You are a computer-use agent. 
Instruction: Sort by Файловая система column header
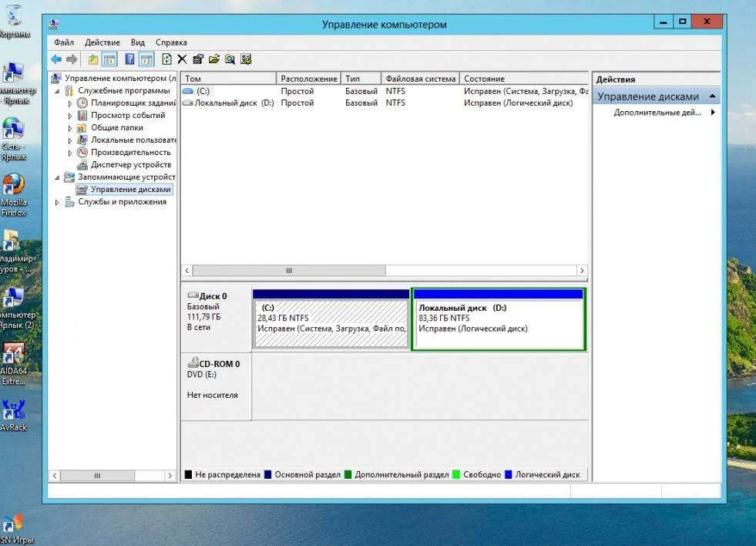pyautogui.click(x=421, y=78)
